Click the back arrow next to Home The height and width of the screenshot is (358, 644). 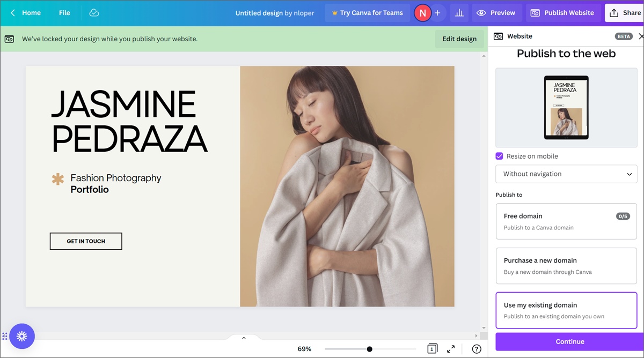pos(12,12)
